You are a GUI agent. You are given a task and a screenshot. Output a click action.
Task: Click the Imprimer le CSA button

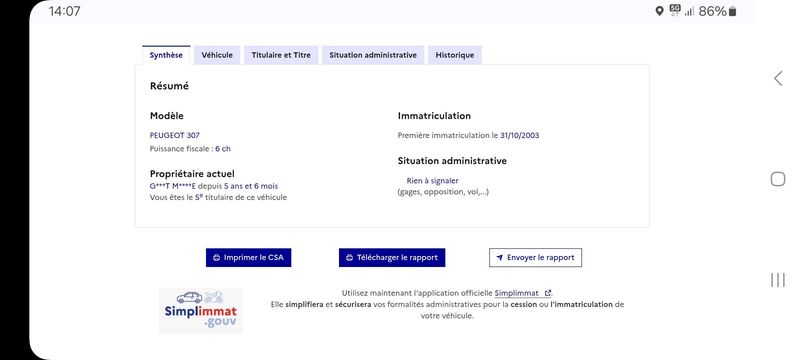[248, 258]
